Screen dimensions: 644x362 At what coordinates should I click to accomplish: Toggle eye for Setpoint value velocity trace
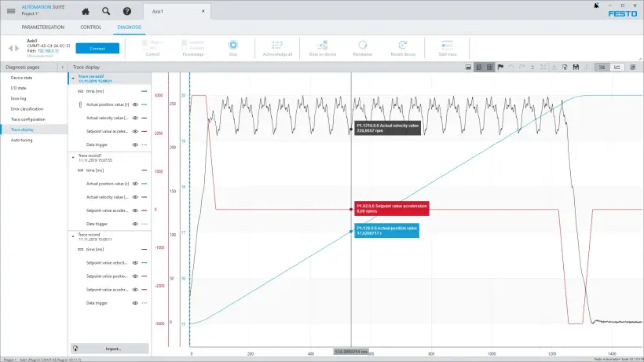135,263
